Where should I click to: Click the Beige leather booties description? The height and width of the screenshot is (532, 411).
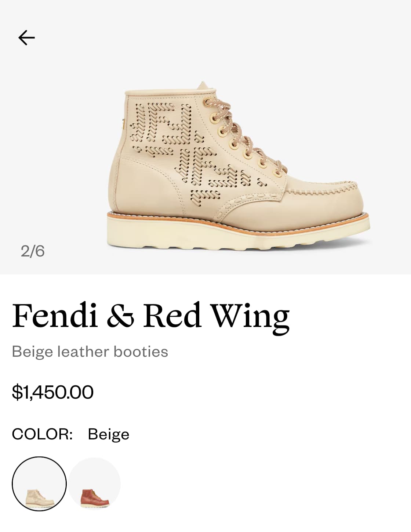click(90, 352)
